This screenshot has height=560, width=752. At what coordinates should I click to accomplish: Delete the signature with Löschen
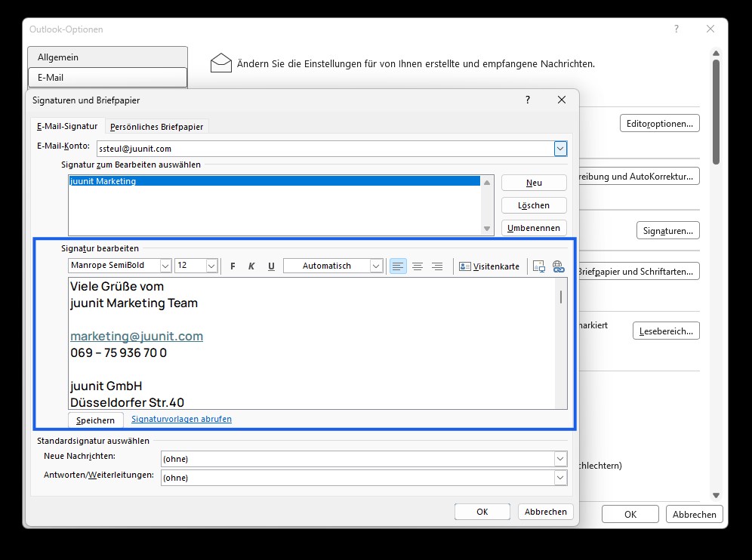[534, 205]
